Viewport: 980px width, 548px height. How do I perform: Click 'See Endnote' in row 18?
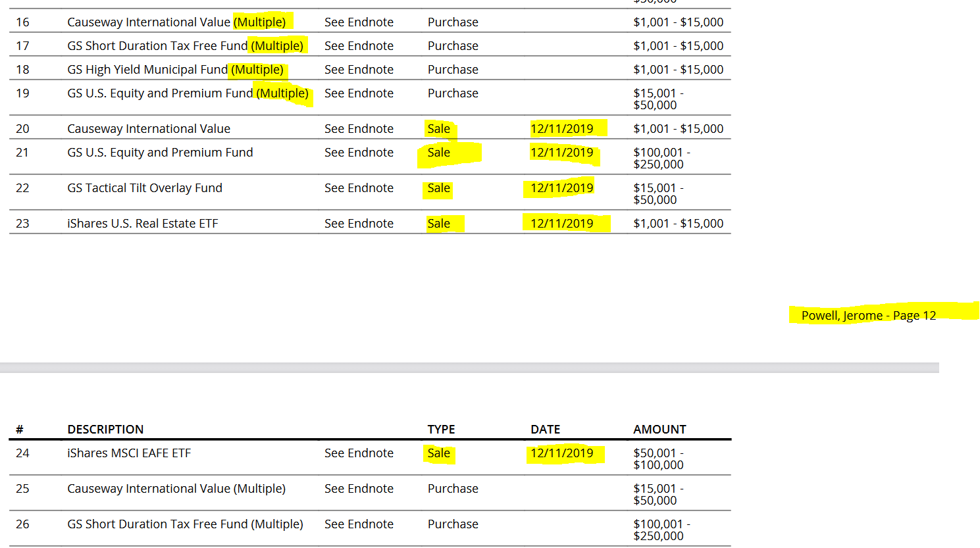click(x=359, y=70)
